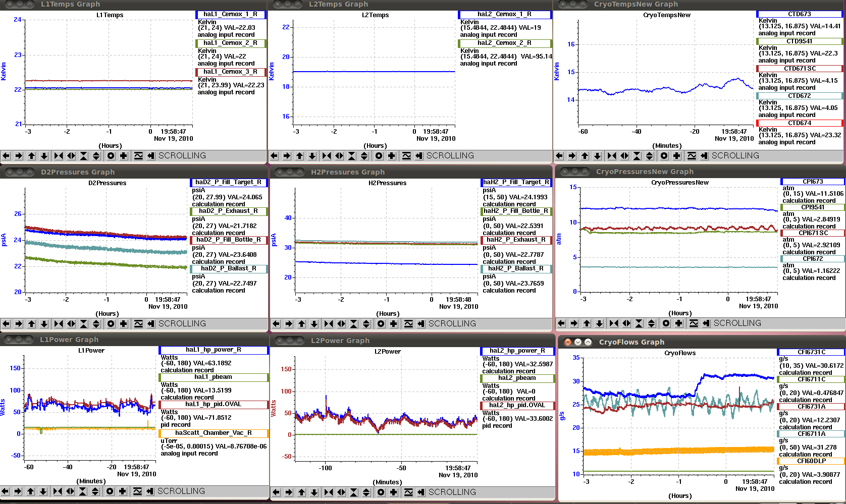Click the up arrow in L2Power toolbar
Screen dimensions: 846x504
pos(301,492)
